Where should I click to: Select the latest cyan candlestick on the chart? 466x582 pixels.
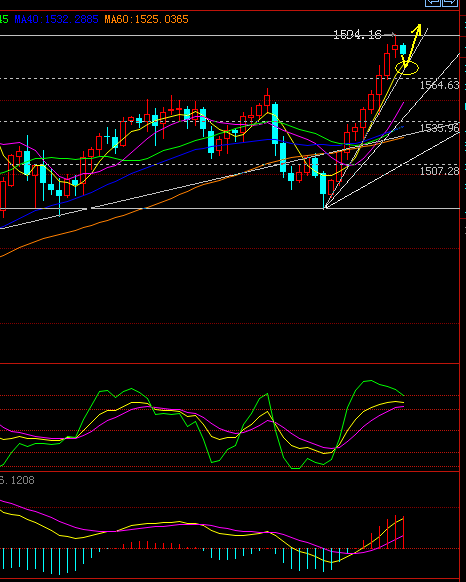point(403,50)
